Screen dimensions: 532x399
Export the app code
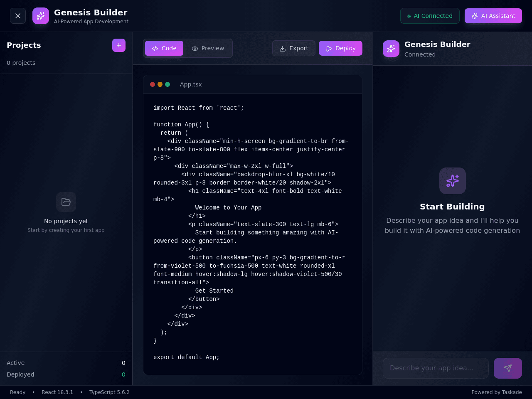pyautogui.click(x=294, y=48)
